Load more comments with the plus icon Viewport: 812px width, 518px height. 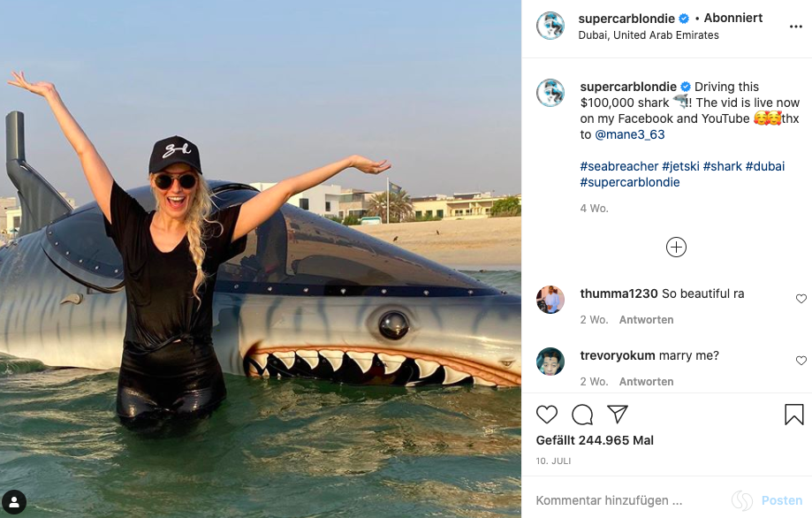coord(676,248)
